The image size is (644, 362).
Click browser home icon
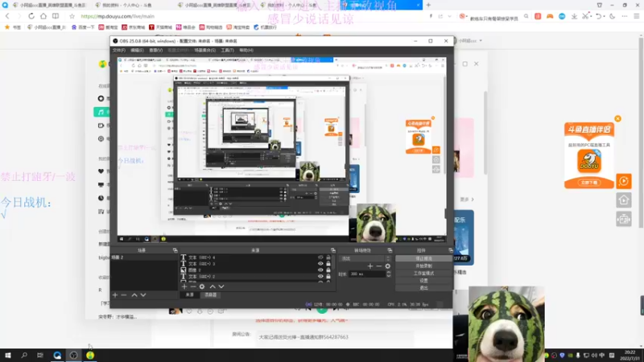coord(43,16)
